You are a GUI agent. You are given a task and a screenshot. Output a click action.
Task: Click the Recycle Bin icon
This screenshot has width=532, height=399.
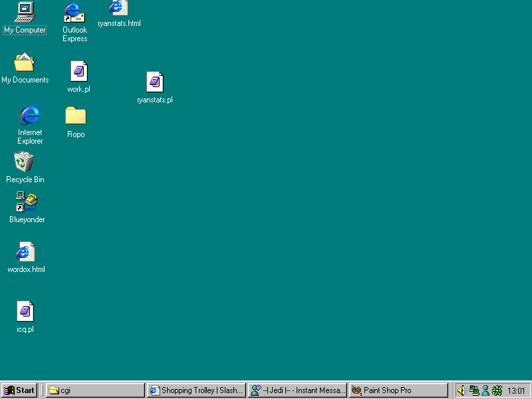tap(24, 162)
